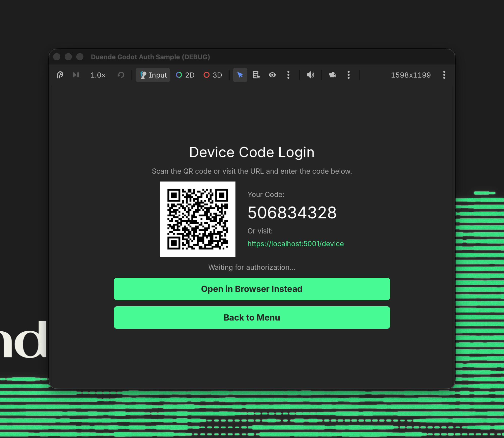Close the Duende Godot Auth Sample window

pyautogui.click(x=57, y=57)
